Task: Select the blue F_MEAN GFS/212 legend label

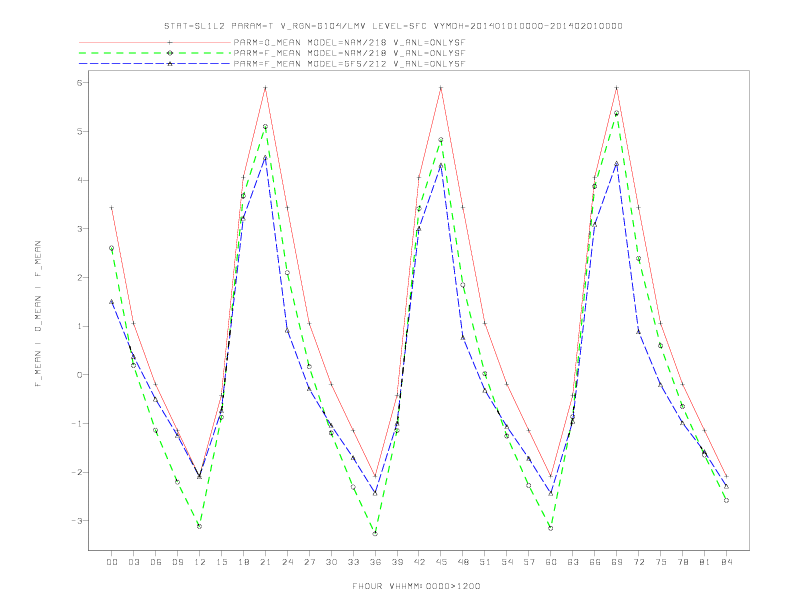Action: pos(349,64)
